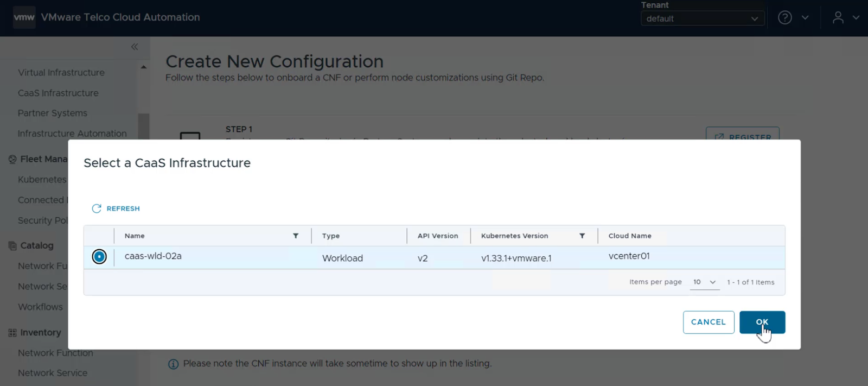
Task: Click the '1 - 1 of 1 items' pagination text
Action: [751, 282]
